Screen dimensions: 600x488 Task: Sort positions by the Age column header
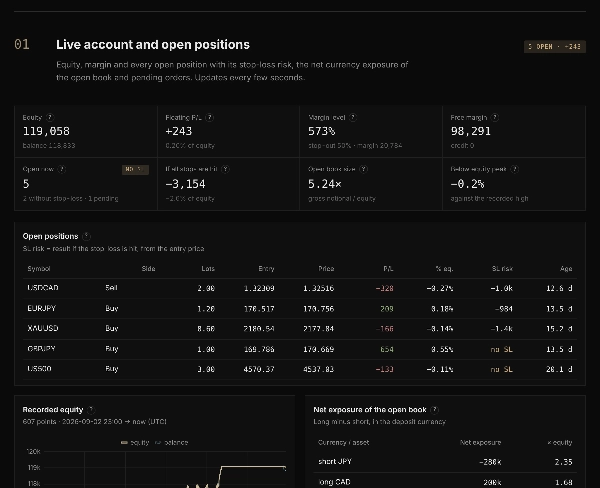point(566,269)
